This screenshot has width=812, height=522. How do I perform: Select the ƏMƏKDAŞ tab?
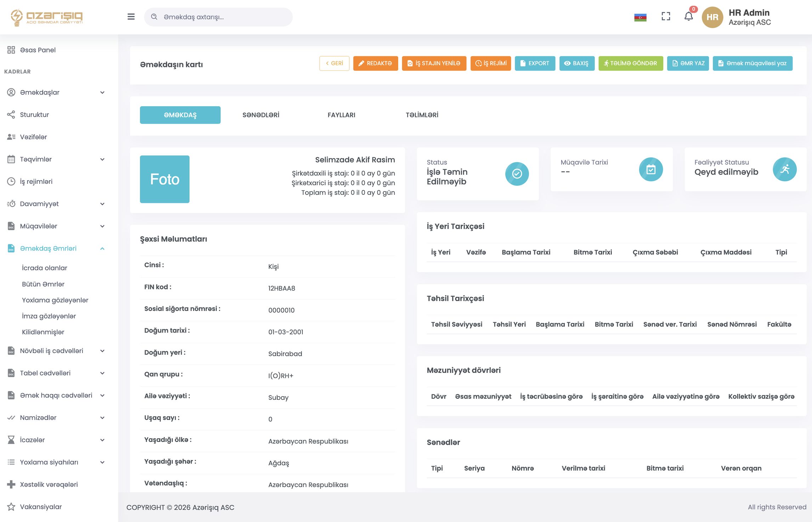tap(180, 115)
